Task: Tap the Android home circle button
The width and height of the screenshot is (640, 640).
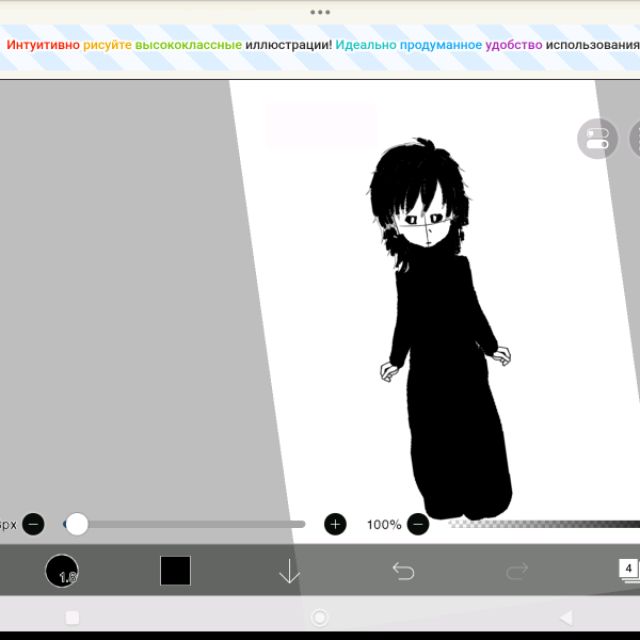Action: 320,618
